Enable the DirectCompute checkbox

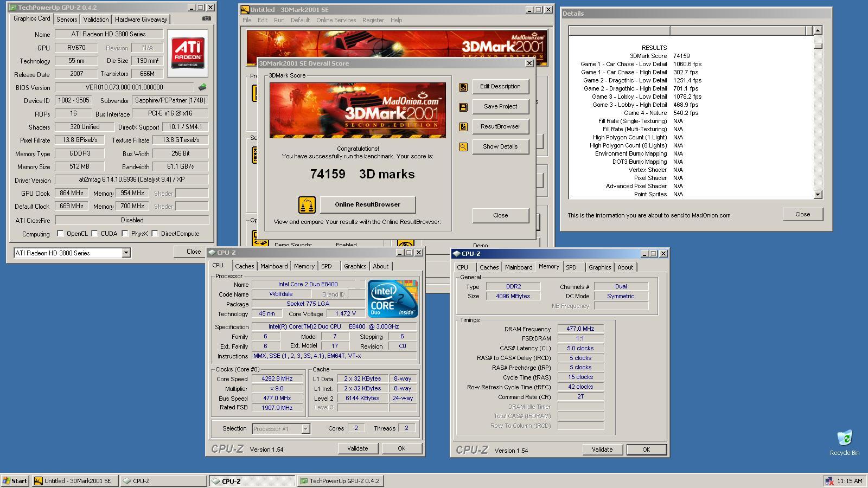pyautogui.click(x=155, y=234)
